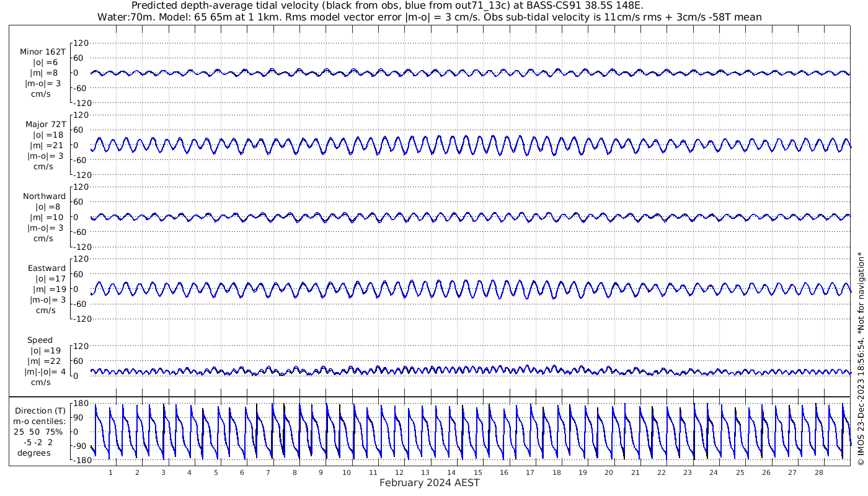Select the 'Northward' panel label

tap(45, 197)
